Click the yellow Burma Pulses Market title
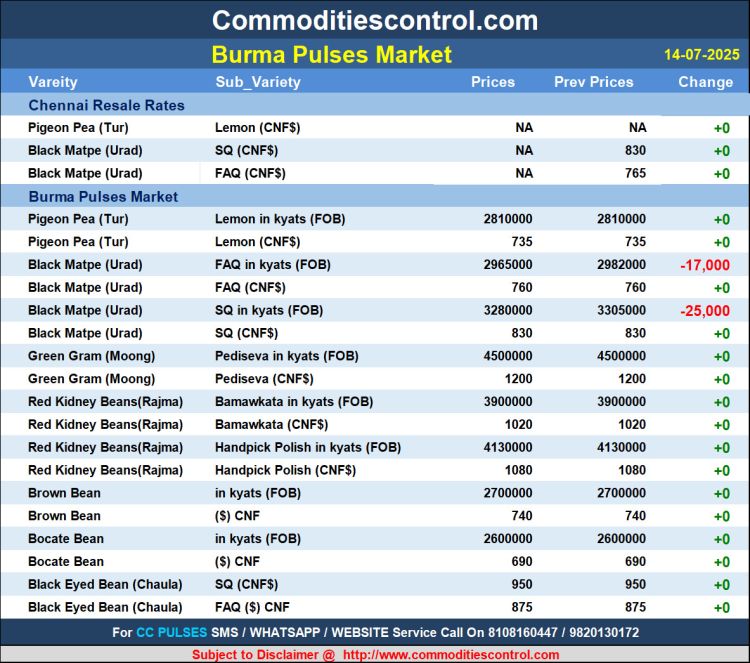Screen dimensions: 750x663 (332, 54)
